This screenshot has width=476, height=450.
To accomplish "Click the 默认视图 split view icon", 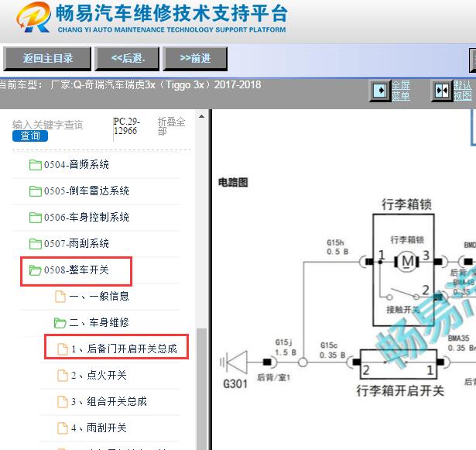I will coord(442,91).
